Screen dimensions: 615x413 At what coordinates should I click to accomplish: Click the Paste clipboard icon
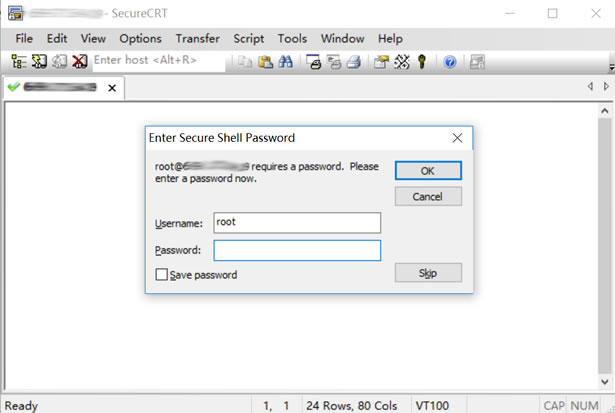click(x=266, y=62)
